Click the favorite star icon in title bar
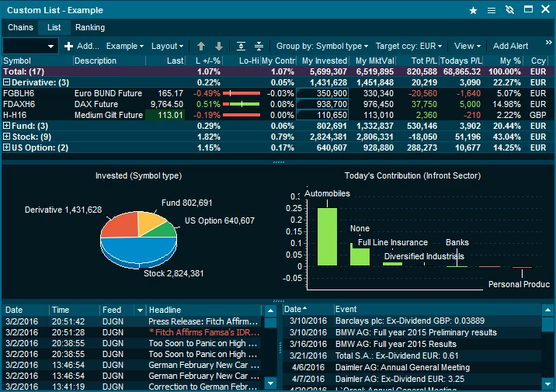This screenshot has width=556, height=392. click(x=474, y=10)
